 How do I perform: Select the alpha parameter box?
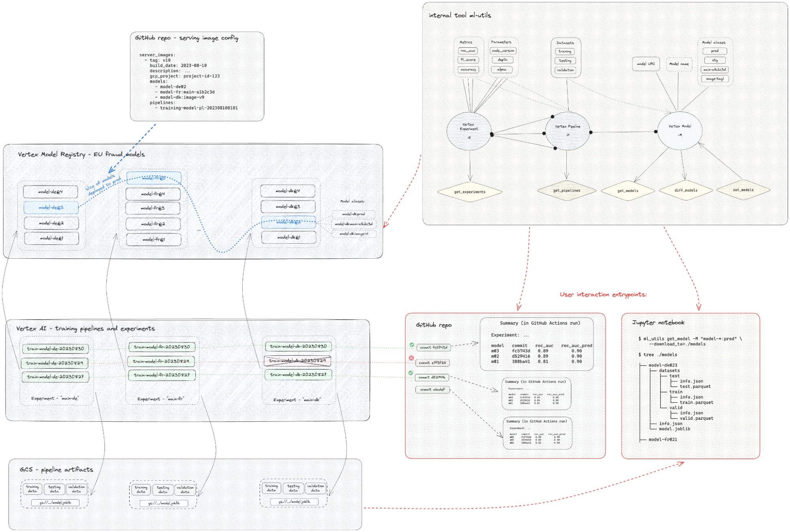[x=502, y=70]
